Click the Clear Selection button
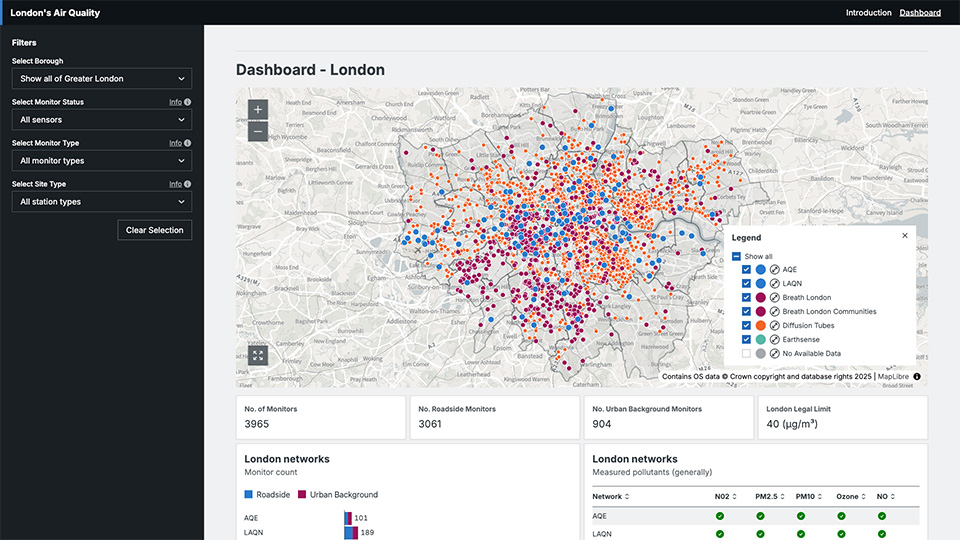This screenshot has height=540, width=960. (154, 230)
